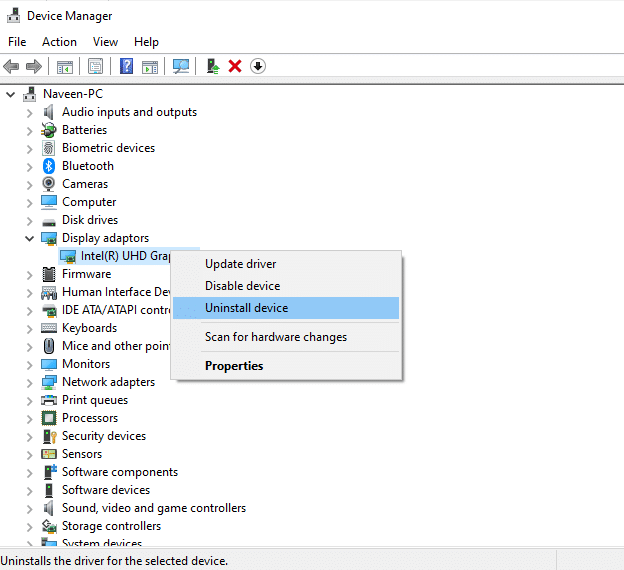Viewport: 624px width, 570px height.
Task: Click the Back arrow toolbar icon
Action: click(x=11, y=66)
